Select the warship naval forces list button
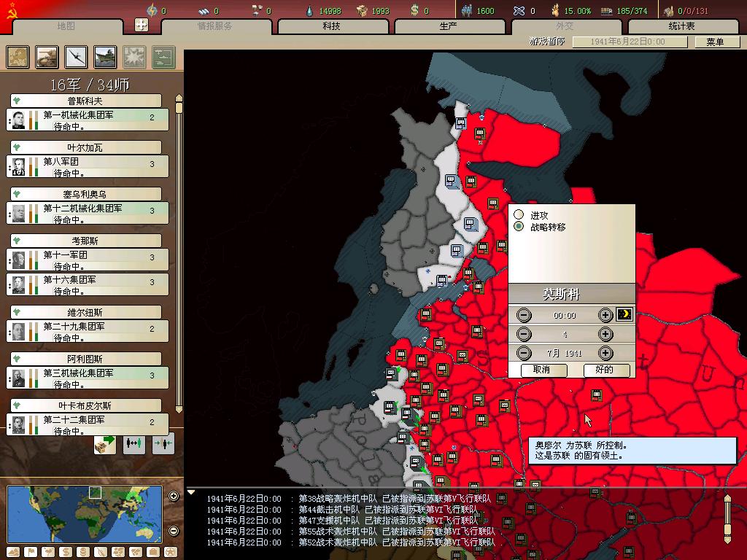This screenshot has width=747, height=560. [105, 57]
